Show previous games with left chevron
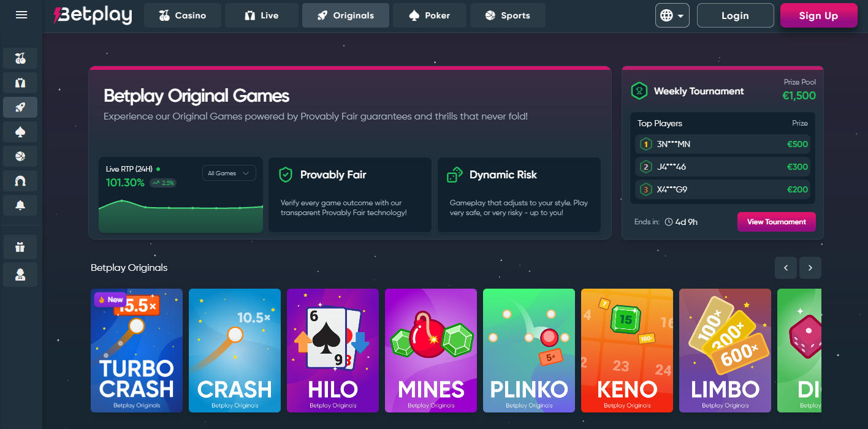This screenshot has height=429, width=868. pyautogui.click(x=786, y=268)
